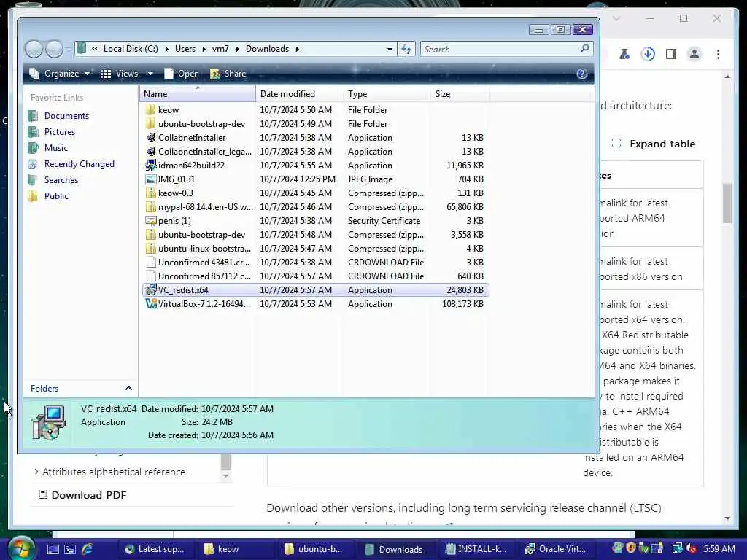Click the Open toolbar button

(x=182, y=74)
